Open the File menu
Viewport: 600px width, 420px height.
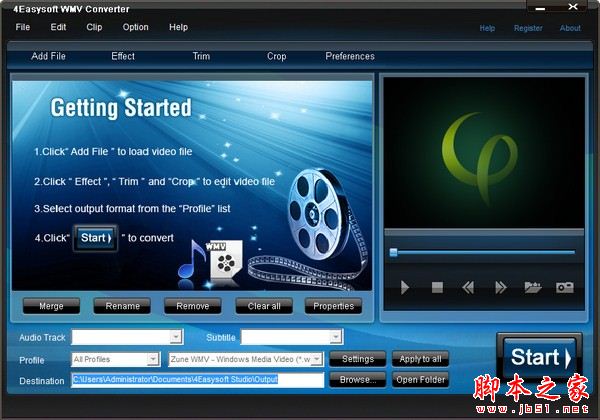click(23, 27)
